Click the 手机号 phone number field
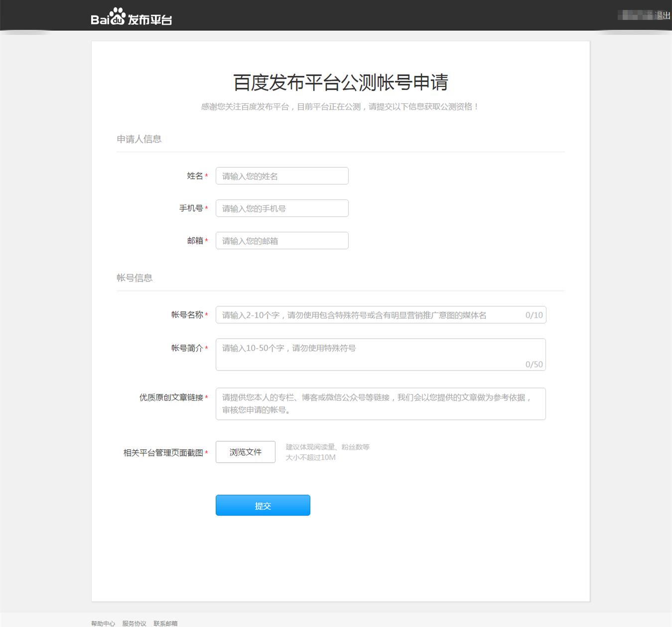The height and width of the screenshot is (627, 672). (281, 208)
